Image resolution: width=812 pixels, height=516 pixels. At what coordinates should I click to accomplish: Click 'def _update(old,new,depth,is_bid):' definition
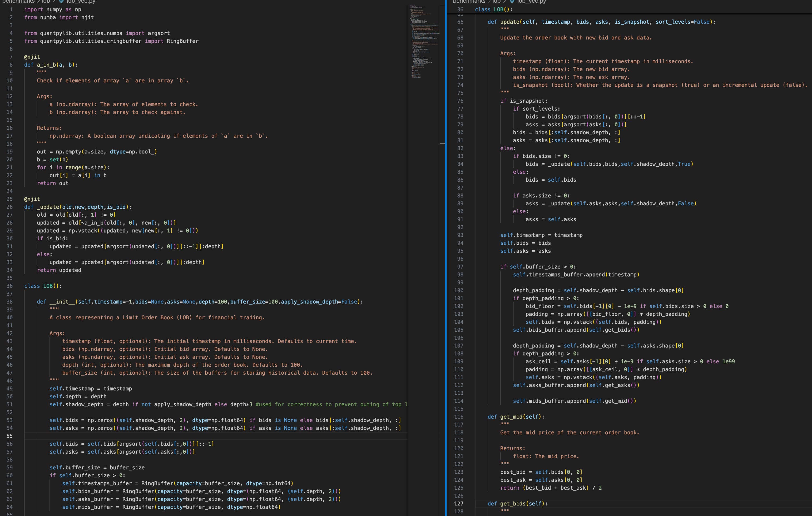[78, 207]
